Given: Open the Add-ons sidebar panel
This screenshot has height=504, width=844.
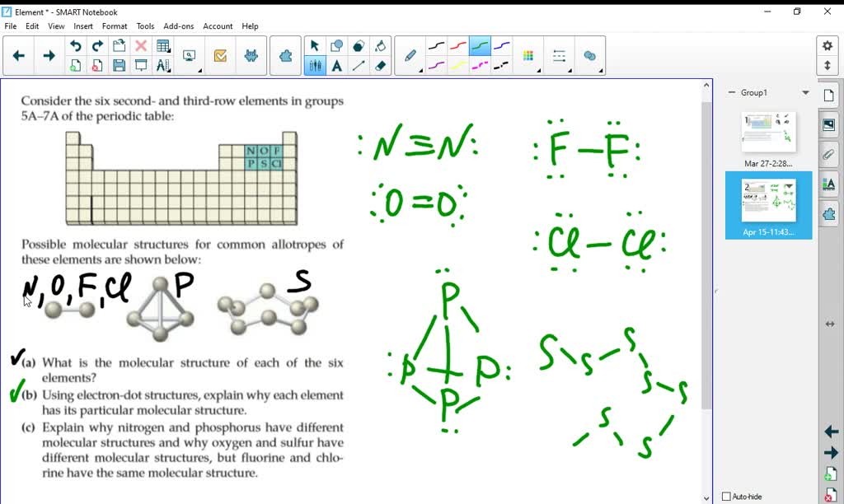Looking at the screenshot, I should (x=828, y=214).
